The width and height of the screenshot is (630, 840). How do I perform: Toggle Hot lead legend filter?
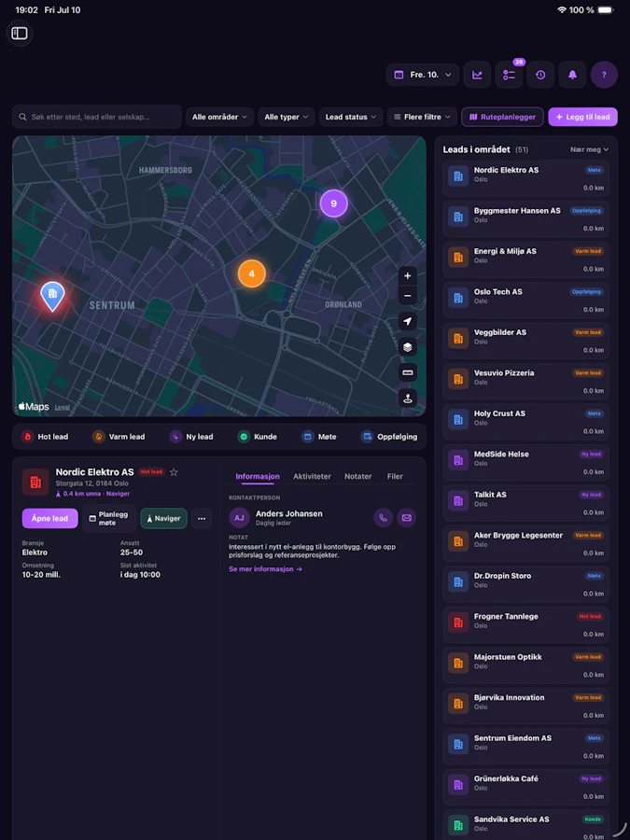(x=45, y=437)
